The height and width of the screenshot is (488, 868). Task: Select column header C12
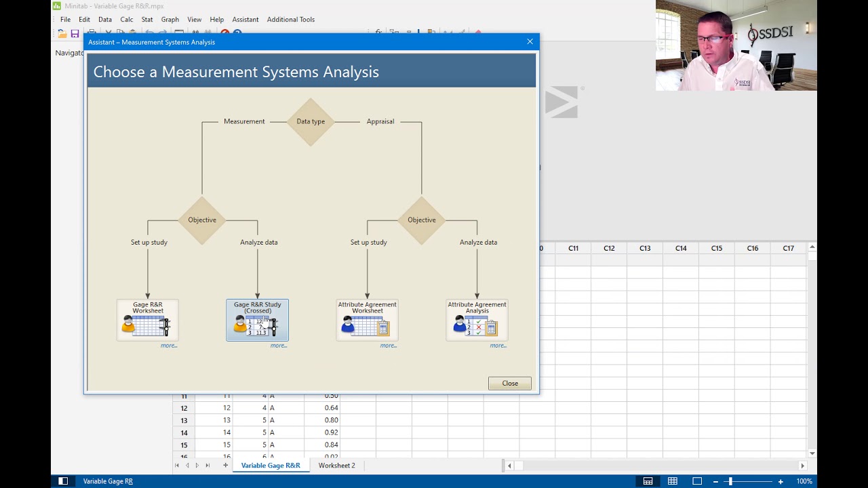pos(609,249)
